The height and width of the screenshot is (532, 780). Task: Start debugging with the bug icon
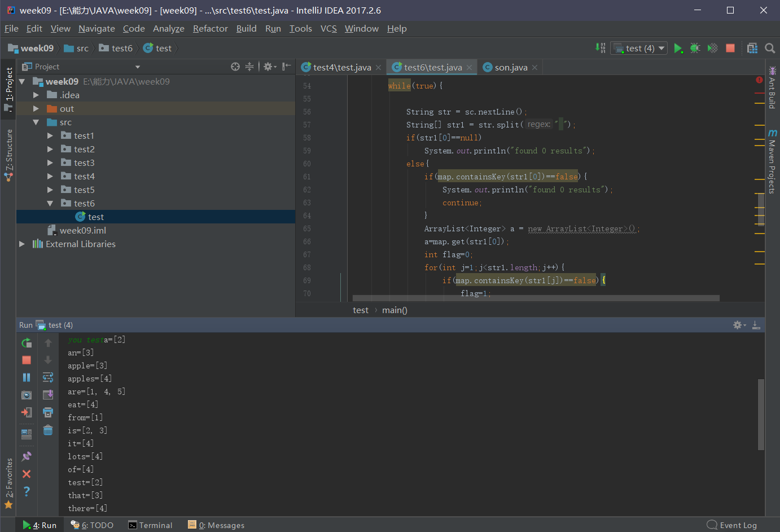(x=695, y=49)
